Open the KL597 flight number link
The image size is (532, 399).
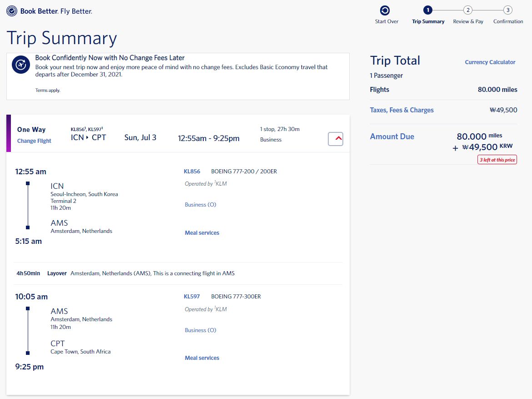[192, 297]
